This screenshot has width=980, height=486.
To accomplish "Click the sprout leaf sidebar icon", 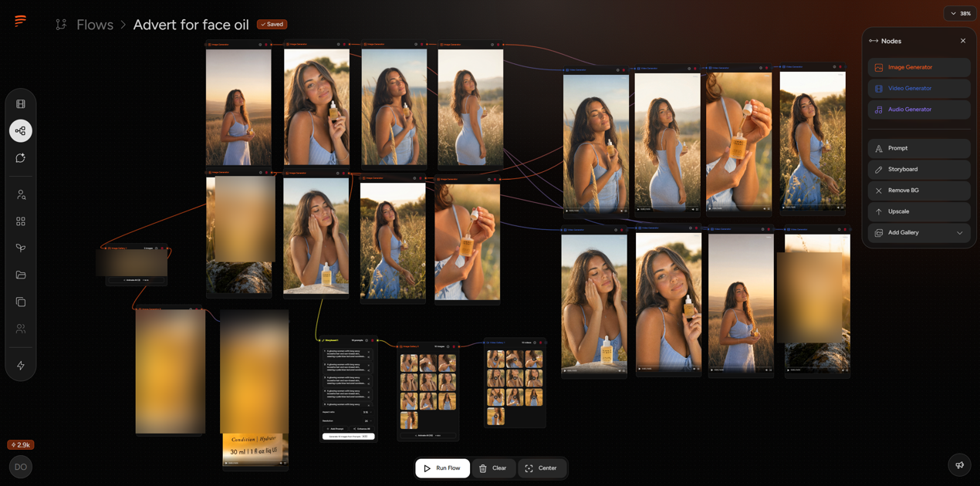I will (21, 248).
